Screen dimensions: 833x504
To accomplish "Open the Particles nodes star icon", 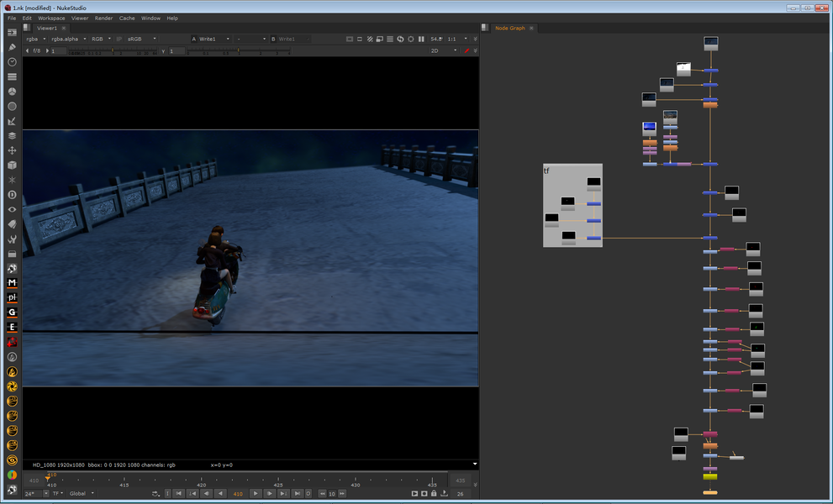I will [12, 180].
